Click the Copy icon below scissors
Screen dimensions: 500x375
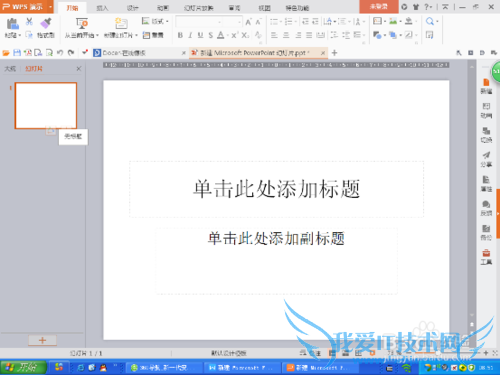click(29, 34)
